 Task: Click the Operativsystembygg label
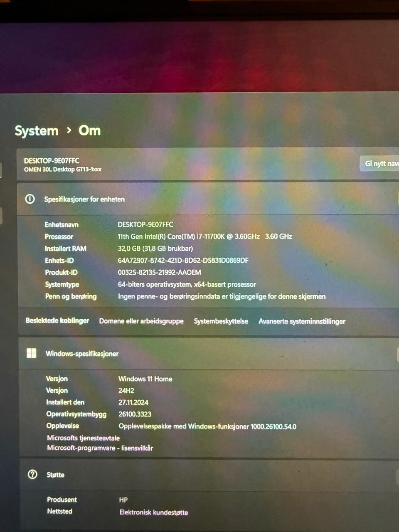[x=76, y=414]
